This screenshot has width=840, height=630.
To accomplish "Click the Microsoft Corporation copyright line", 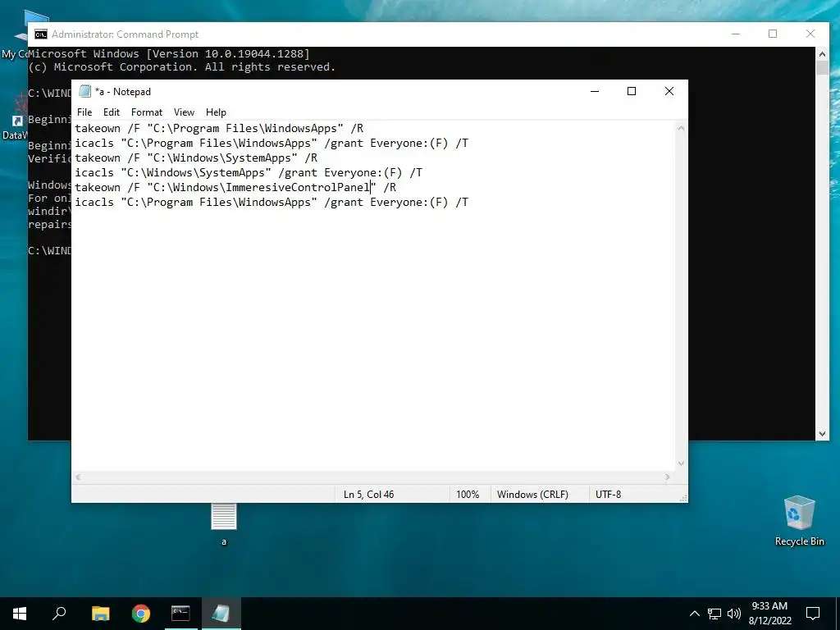I will coord(181,67).
